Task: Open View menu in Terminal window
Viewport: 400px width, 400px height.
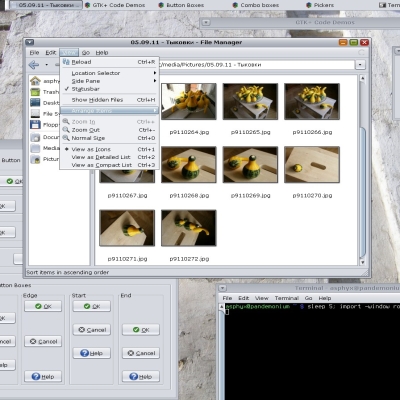Action: tap(262, 298)
